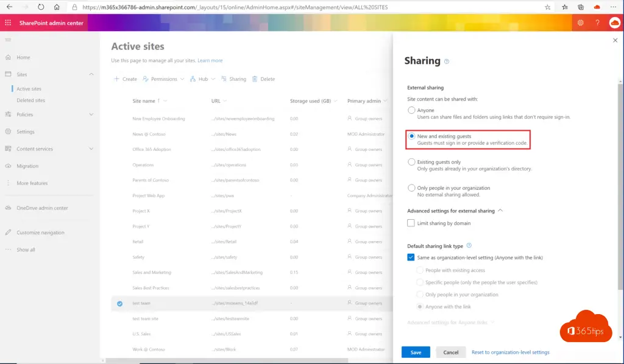Open the Microsoft 365 app launcher waffle

pos(9,23)
